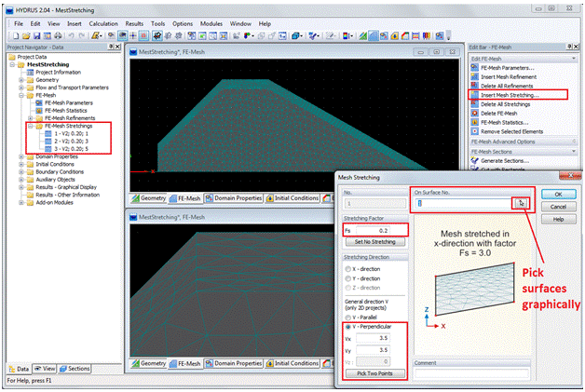
Task: Pin the Project Navigator panel
Action: click(x=111, y=47)
